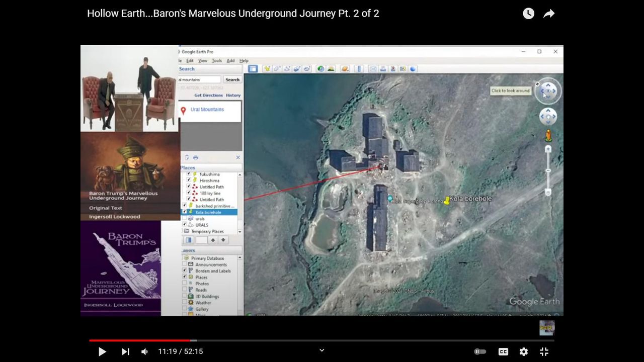Turn on closed captions
The height and width of the screenshot is (362, 644).
[x=503, y=352]
